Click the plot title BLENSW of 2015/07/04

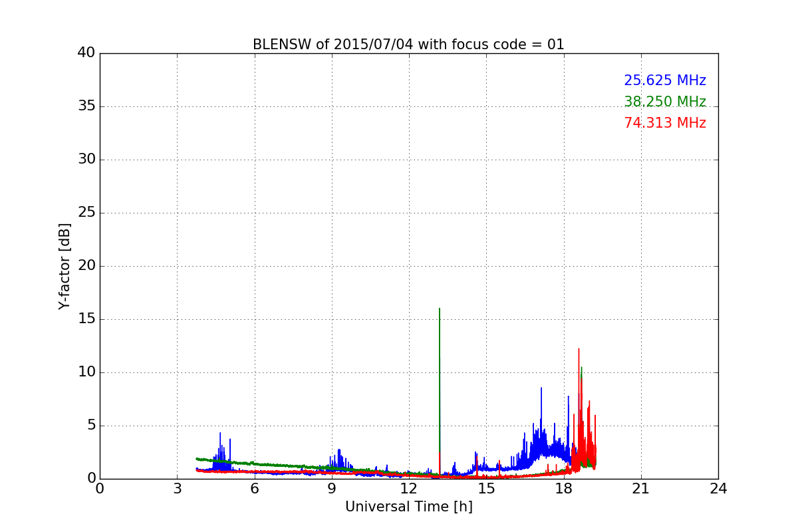[408, 45]
